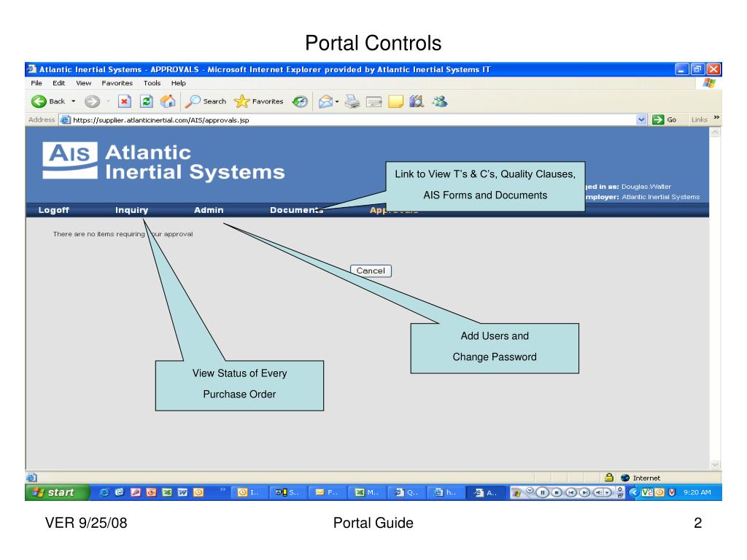Switch to the 'S..' taskbar window

click(x=287, y=493)
